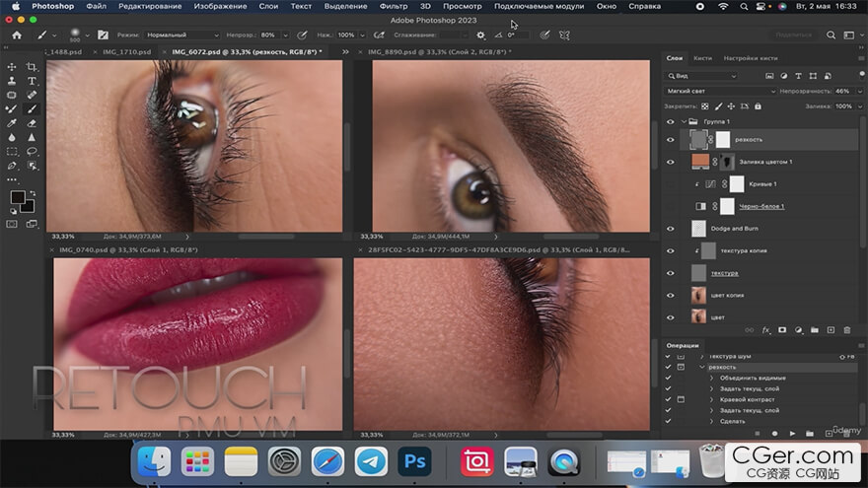The width and height of the screenshot is (868, 488).
Task: Select the Pen tool
Action: click(x=12, y=166)
